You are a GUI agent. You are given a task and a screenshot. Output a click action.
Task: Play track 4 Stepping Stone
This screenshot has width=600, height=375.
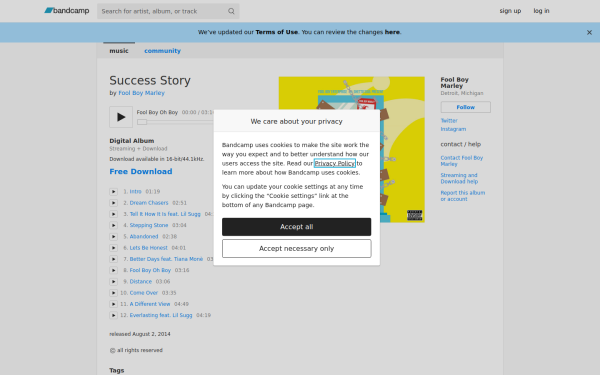113,225
